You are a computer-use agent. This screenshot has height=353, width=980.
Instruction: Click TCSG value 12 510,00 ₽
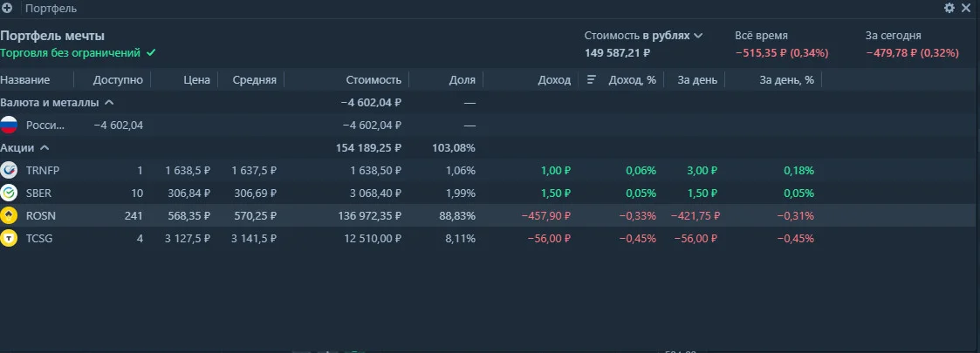click(373, 239)
